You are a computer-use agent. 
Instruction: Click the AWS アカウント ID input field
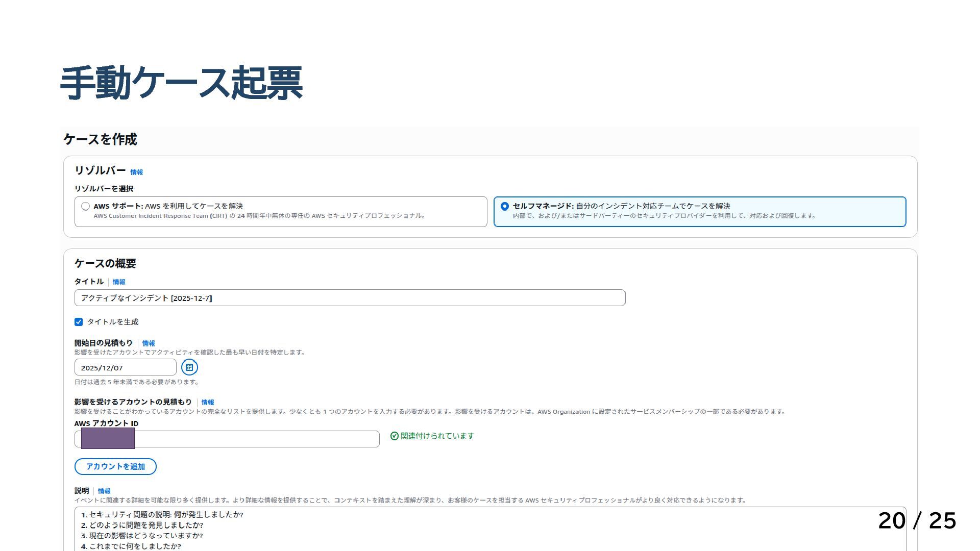tap(255, 439)
